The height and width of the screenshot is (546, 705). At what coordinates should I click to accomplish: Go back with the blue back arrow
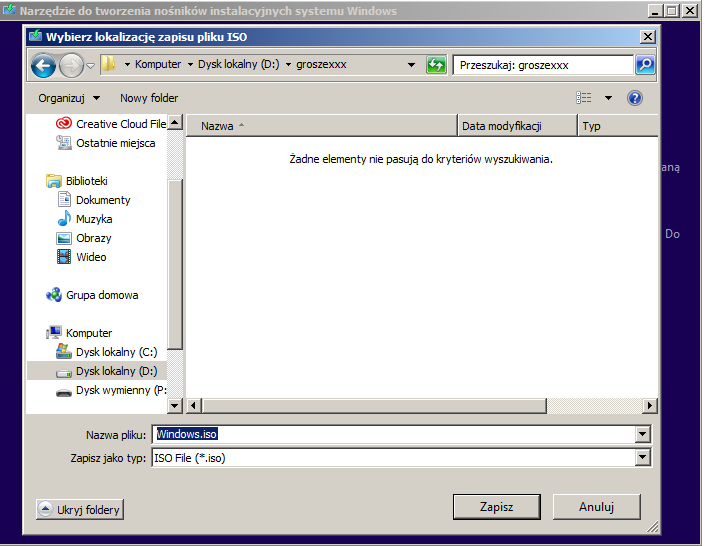pos(43,66)
